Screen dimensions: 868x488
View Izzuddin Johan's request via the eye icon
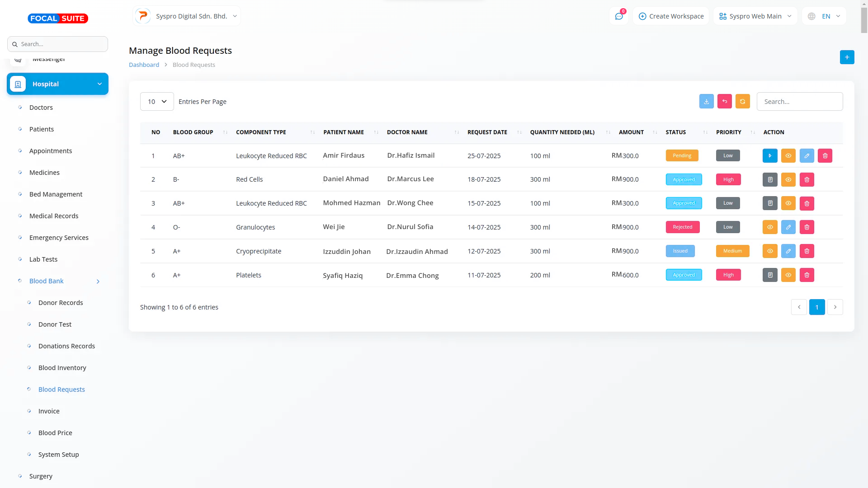click(770, 251)
